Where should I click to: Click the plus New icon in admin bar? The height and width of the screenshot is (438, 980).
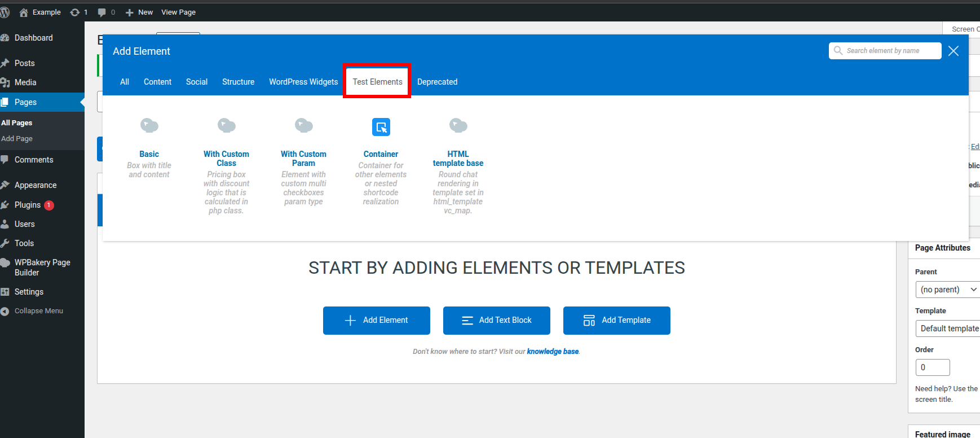coord(129,12)
